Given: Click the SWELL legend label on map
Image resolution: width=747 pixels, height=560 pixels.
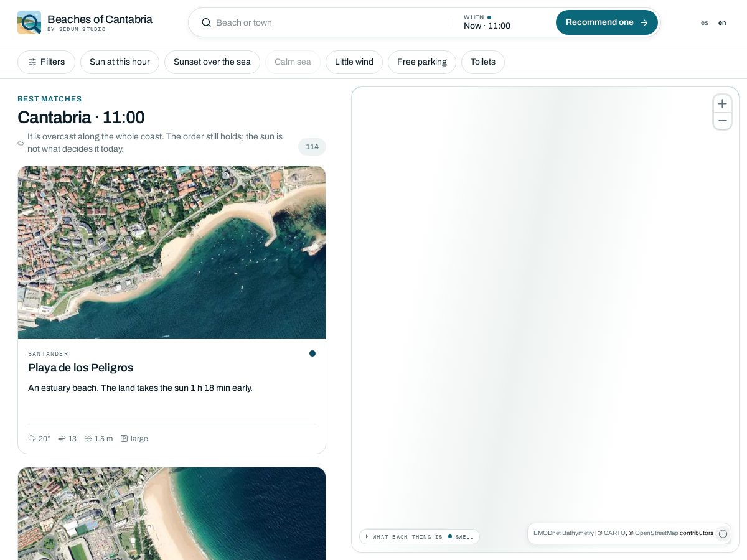Looking at the screenshot, I should [x=464, y=537].
